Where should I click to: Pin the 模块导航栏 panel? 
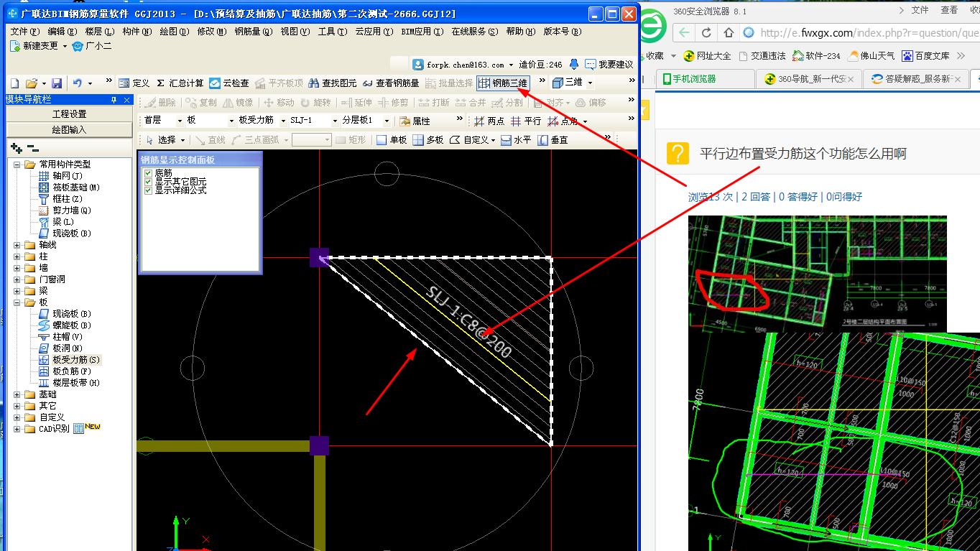click(x=114, y=100)
